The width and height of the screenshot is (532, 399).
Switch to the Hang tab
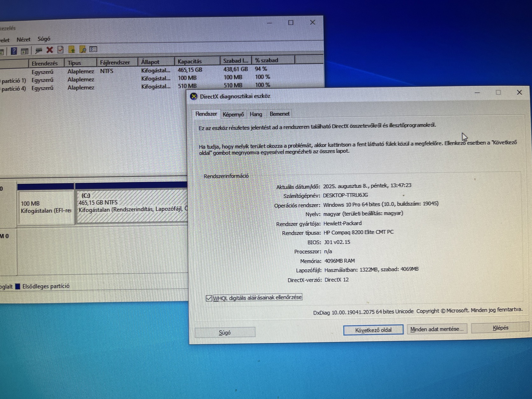(256, 114)
